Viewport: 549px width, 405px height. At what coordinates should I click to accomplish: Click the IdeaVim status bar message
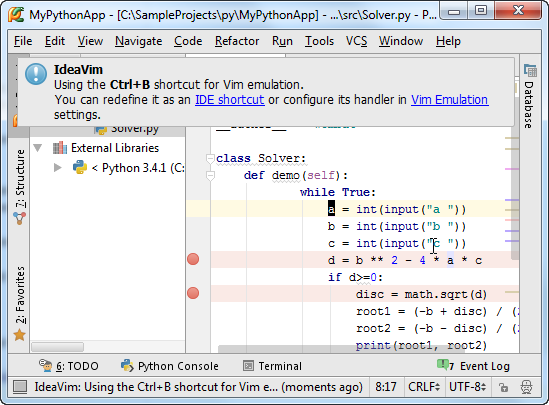[198, 387]
